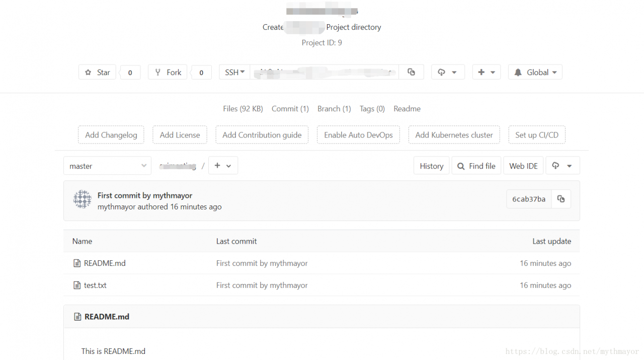The height and width of the screenshot is (360, 644).
Task: Open README.md from the preview header
Action: click(107, 317)
